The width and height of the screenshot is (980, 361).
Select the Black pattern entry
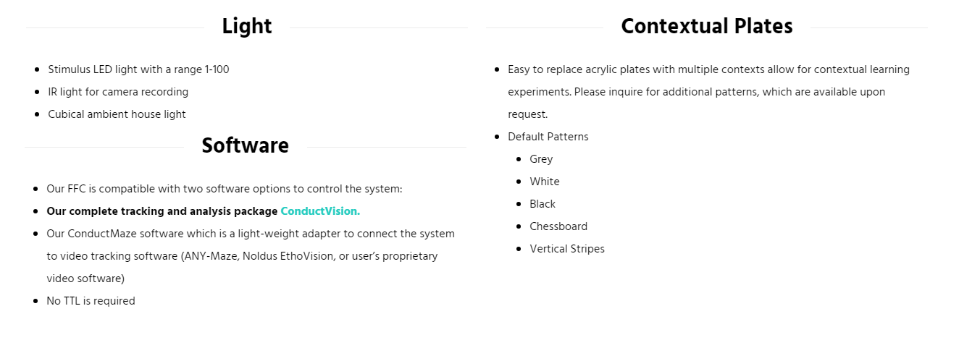543,204
